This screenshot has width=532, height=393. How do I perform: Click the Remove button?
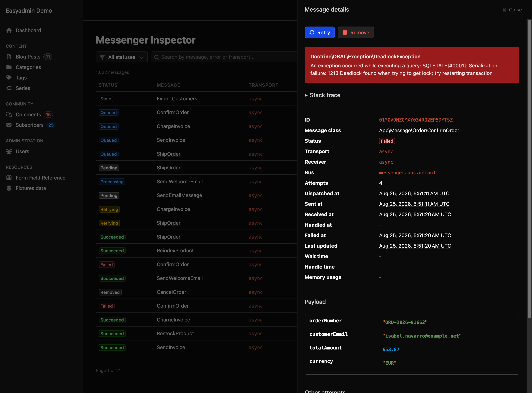tap(356, 32)
